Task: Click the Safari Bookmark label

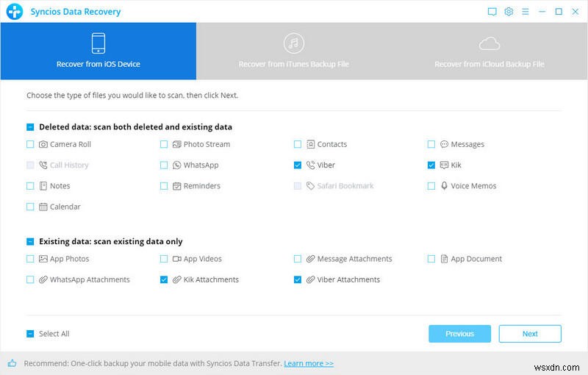Action: coord(345,186)
